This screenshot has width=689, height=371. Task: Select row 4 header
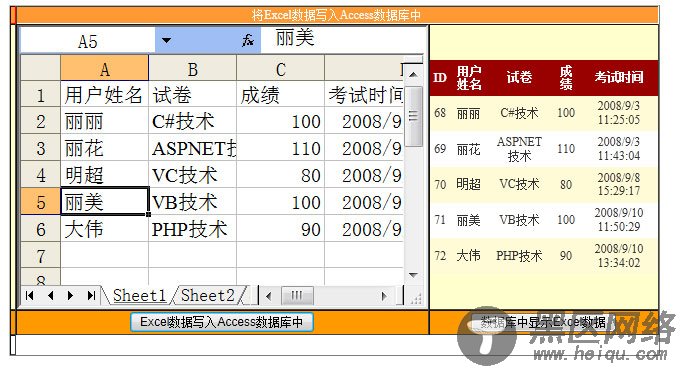click(40, 175)
